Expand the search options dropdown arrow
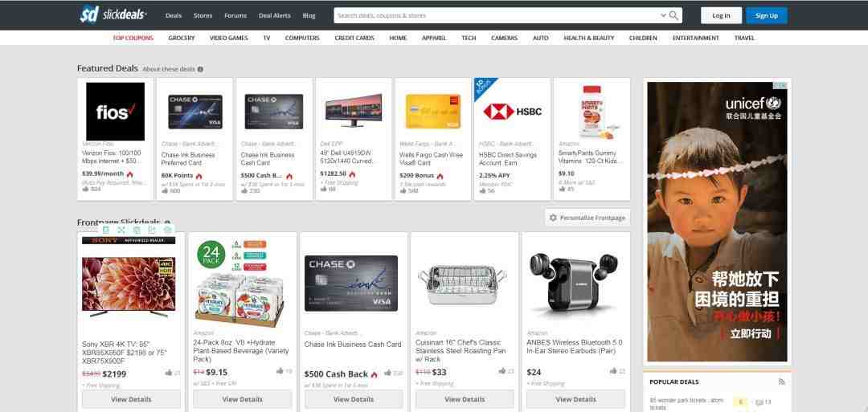 [x=663, y=15]
